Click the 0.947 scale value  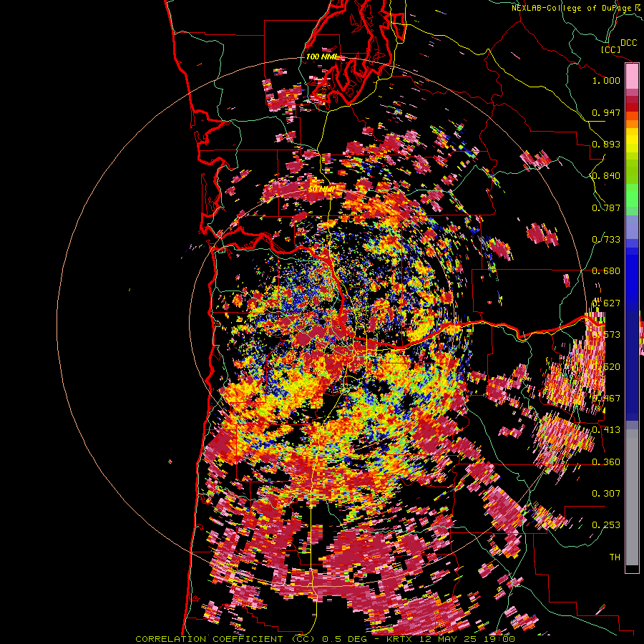(x=606, y=112)
